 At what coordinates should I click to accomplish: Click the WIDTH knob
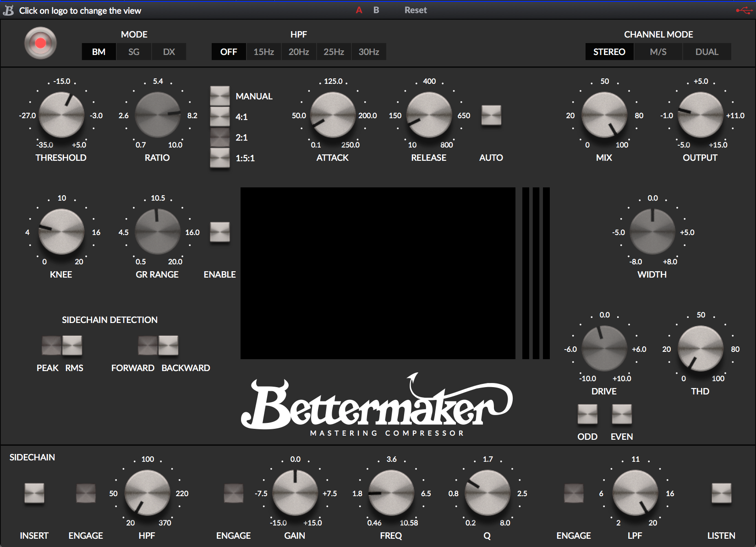[652, 232]
